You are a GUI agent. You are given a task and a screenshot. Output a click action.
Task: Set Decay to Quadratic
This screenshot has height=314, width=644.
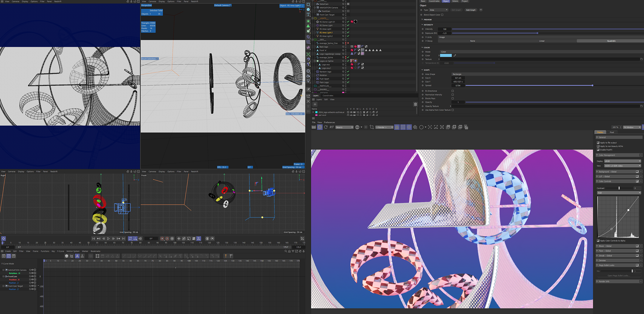610,41
